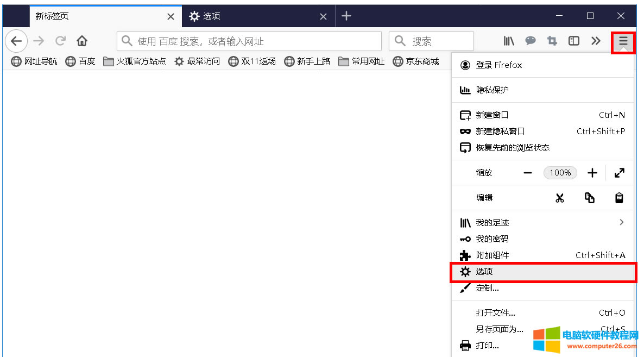Select the Copy icon in the edit row

coord(589,197)
